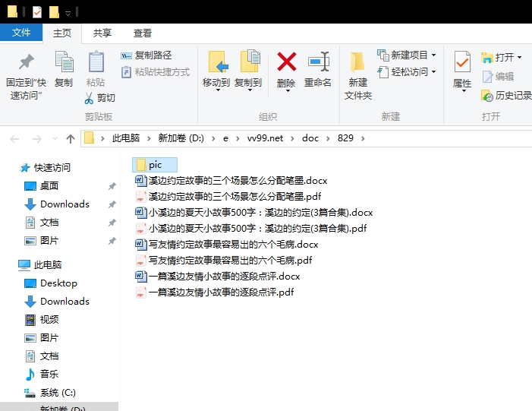
Task: Click 此电脑 in the address bar
Action: (x=126, y=138)
